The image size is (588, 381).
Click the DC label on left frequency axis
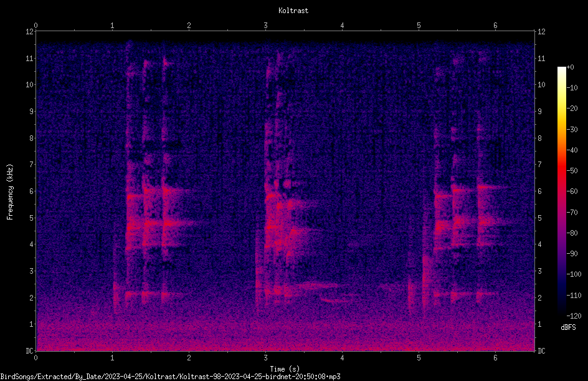pyautogui.click(x=29, y=351)
